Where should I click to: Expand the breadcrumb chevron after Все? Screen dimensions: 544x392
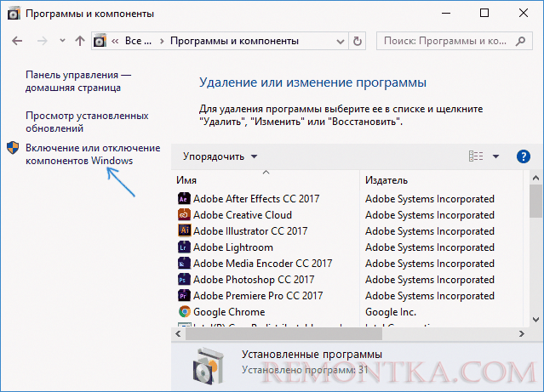pos(162,42)
